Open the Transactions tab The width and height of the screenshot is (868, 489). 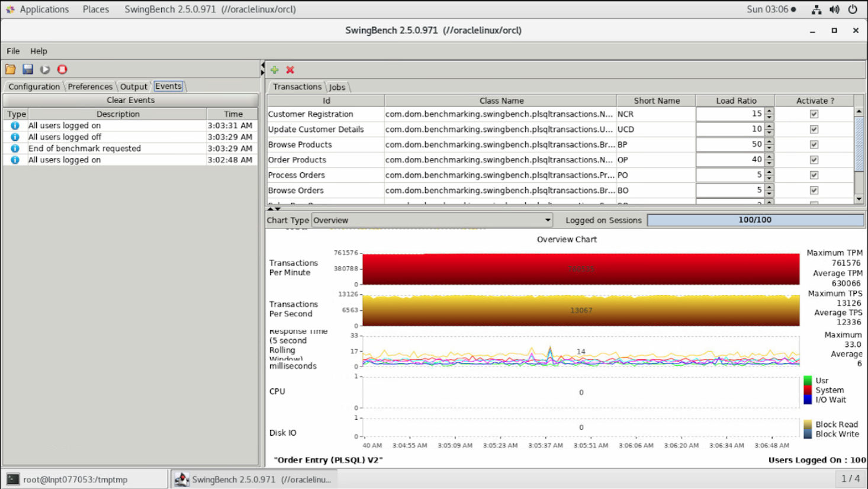click(x=297, y=87)
